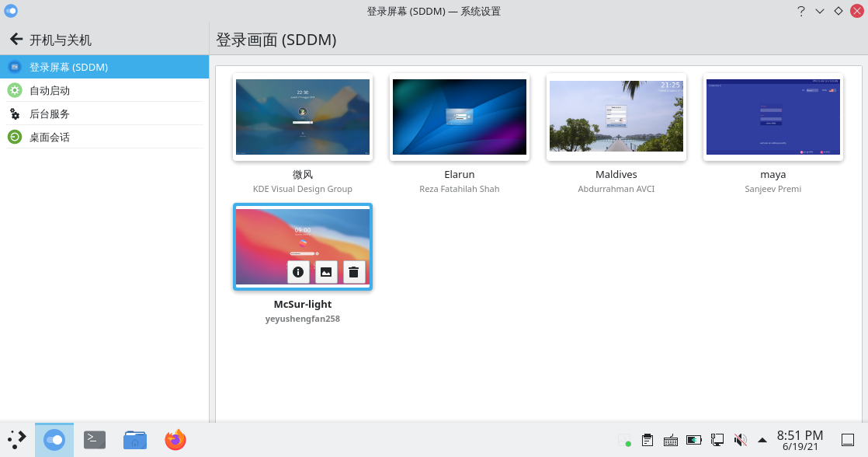Select the Elarun login theme
The width and height of the screenshot is (868, 457).
459,117
